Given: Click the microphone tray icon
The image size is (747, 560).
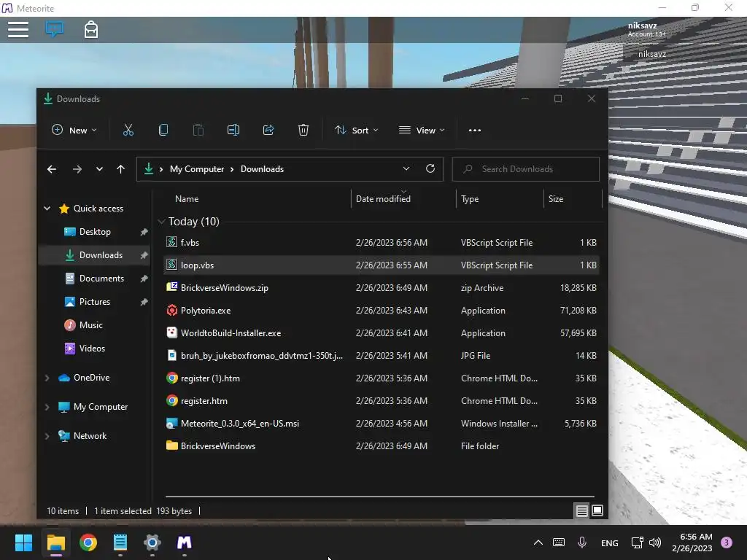Looking at the screenshot, I should 582,542.
